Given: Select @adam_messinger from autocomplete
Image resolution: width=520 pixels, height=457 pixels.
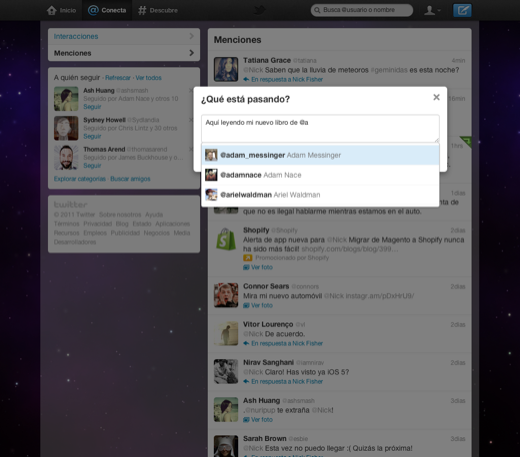Looking at the screenshot, I should tap(320, 155).
